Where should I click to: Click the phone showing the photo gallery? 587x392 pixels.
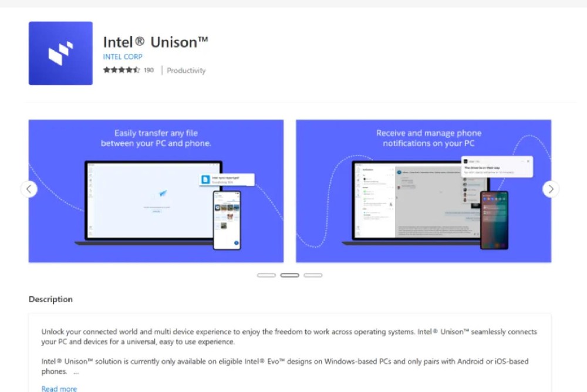click(227, 221)
